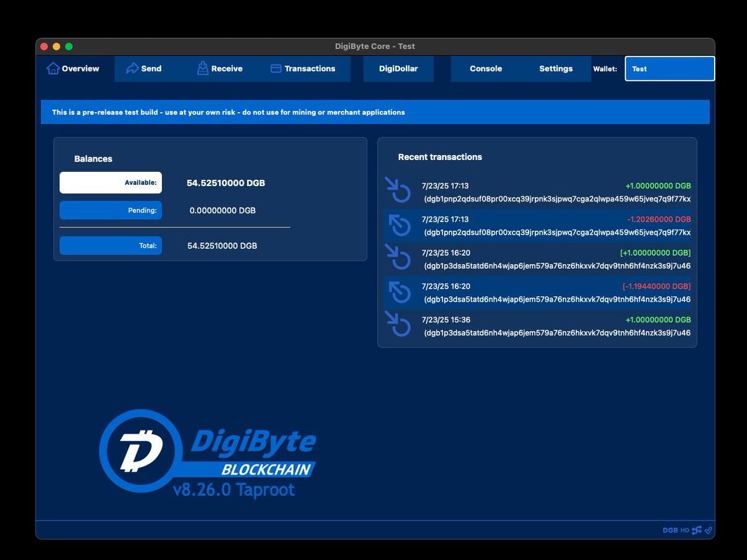Image resolution: width=747 pixels, height=560 pixels.
Task: Click the [-1.19440000 DGB] amount
Action: (657, 287)
